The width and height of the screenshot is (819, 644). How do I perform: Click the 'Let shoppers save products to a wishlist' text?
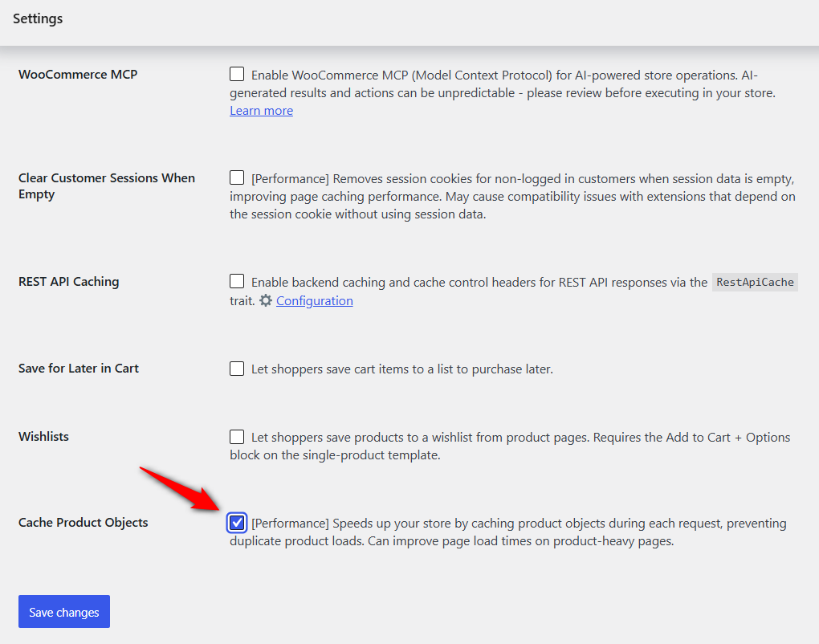[x=510, y=446]
